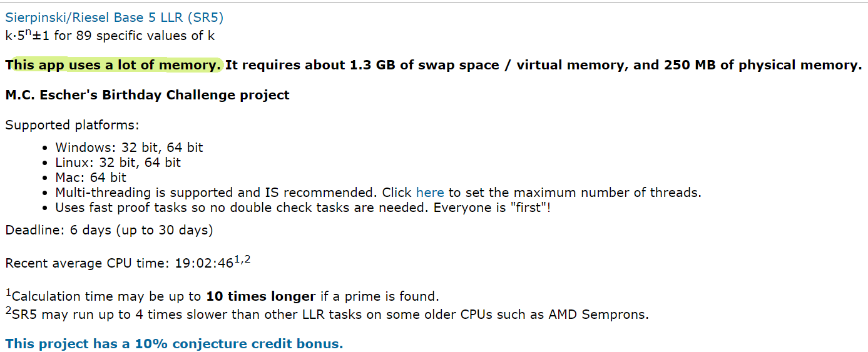Click the 'Uses fast proof tasks' bullet text
Viewport: 868px width, 352px height.
point(303,208)
